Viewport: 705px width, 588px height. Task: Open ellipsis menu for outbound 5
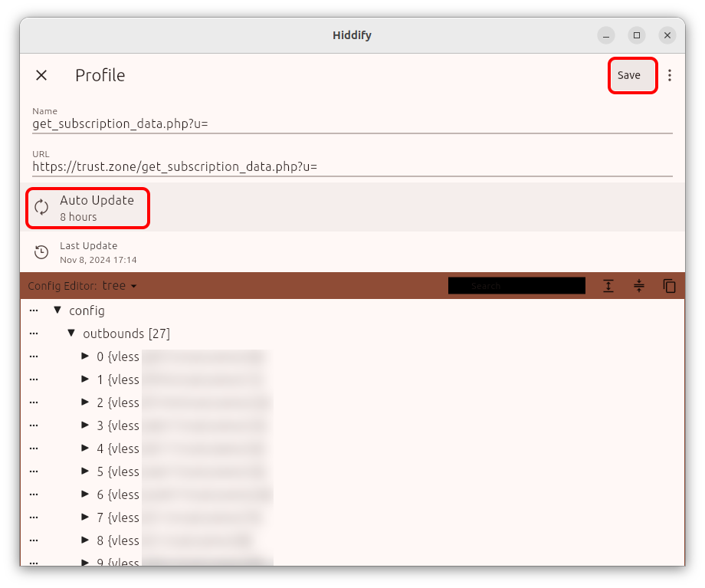[x=34, y=471]
